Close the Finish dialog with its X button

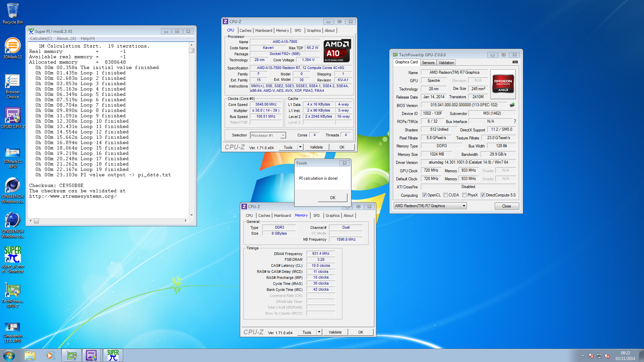click(344, 163)
